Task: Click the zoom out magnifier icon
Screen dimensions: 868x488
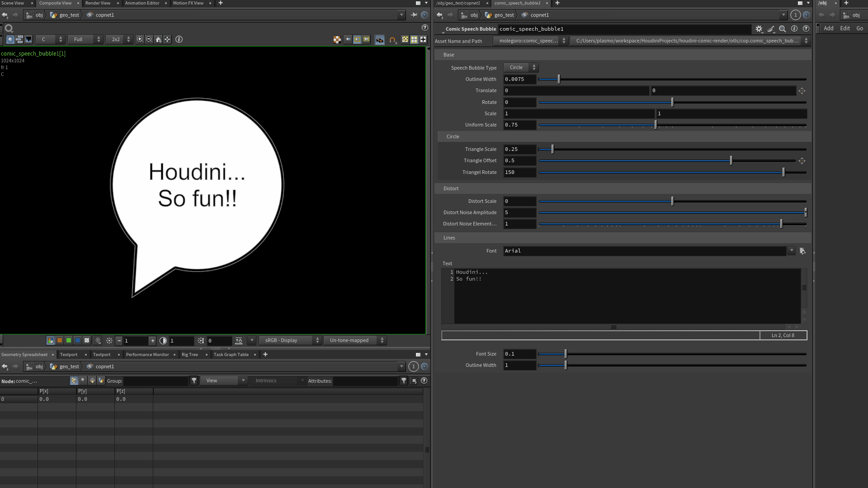Action: pos(149,40)
